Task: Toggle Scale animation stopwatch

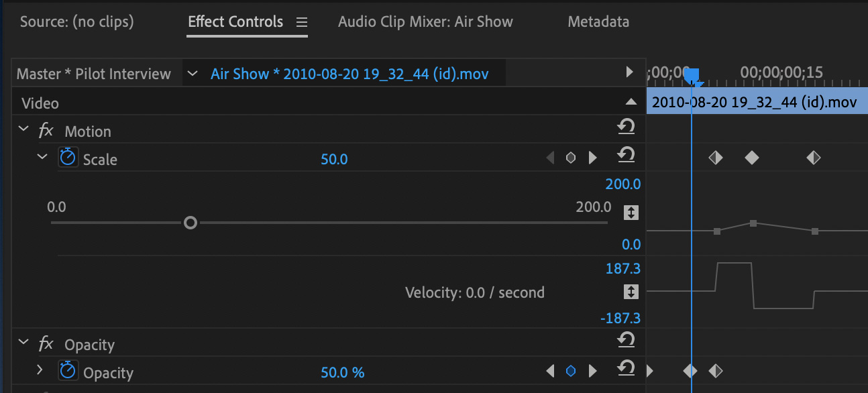Action: pos(68,158)
